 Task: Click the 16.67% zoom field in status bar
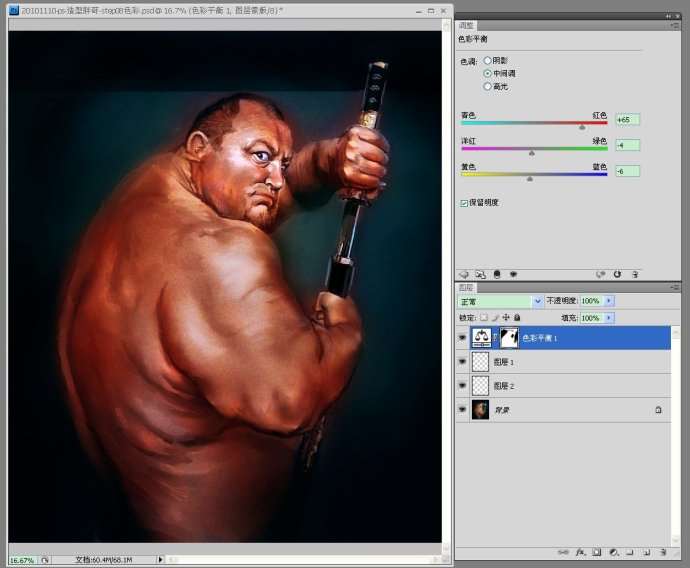[22, 560]
